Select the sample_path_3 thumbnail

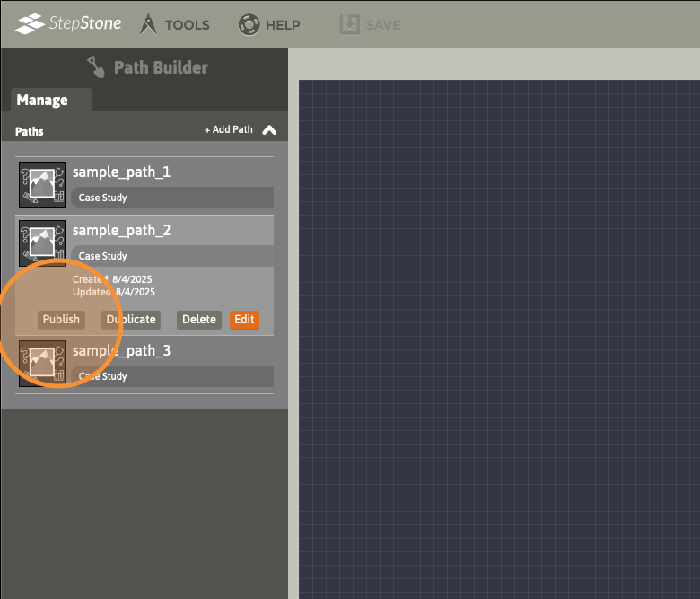point(42,364)
